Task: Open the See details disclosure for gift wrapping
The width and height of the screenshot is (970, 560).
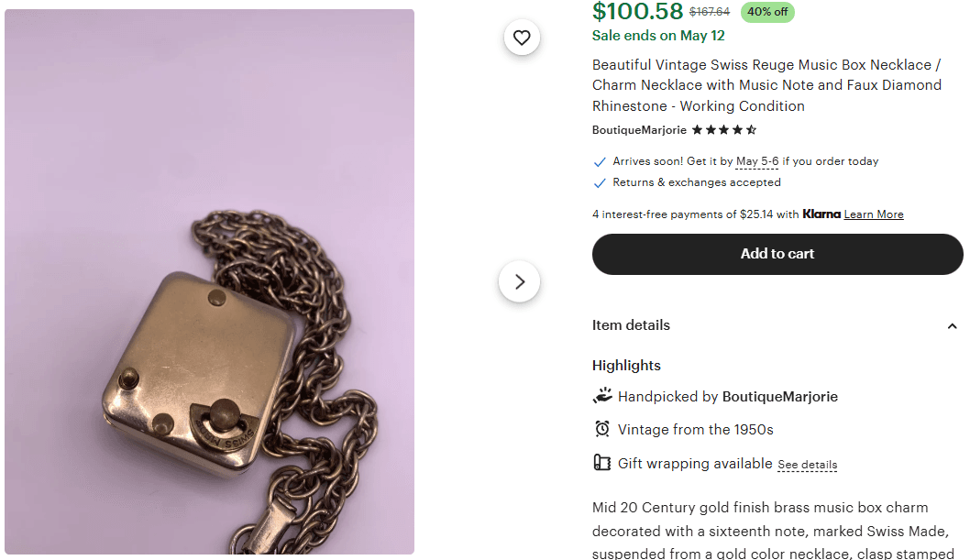Action: [x=807, y=465]
